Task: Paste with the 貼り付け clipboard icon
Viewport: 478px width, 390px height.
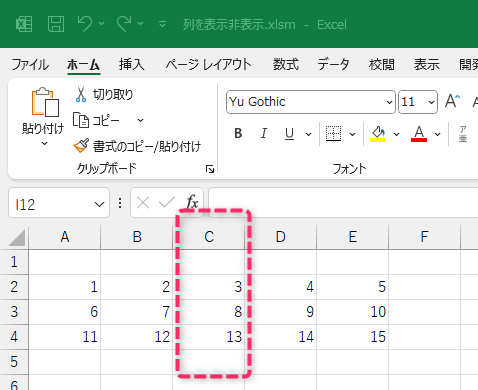Action: click(x=45, y=102)
